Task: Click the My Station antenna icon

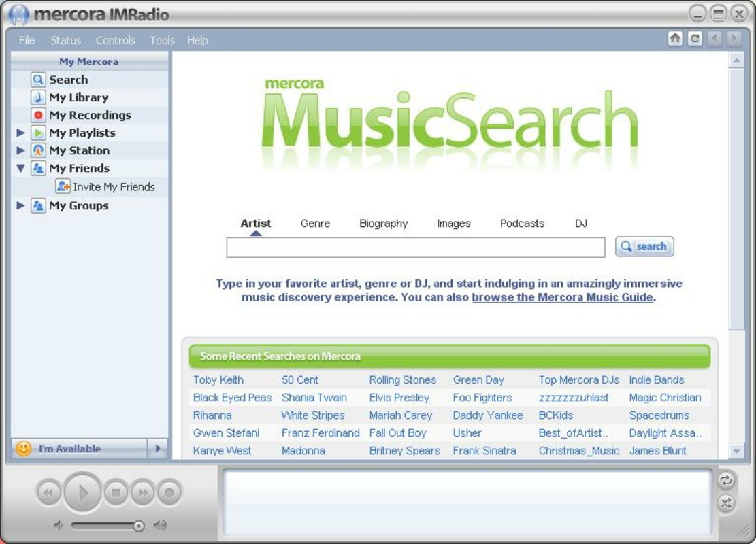Action: pos(38,150)
